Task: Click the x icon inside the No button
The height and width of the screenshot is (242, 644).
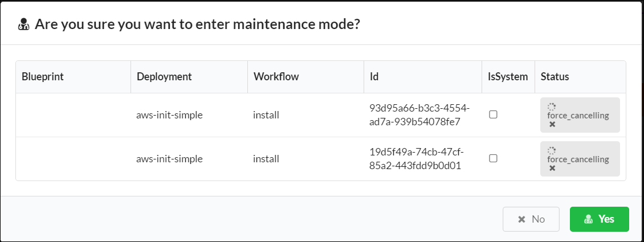Action: (x=521, y=219)
